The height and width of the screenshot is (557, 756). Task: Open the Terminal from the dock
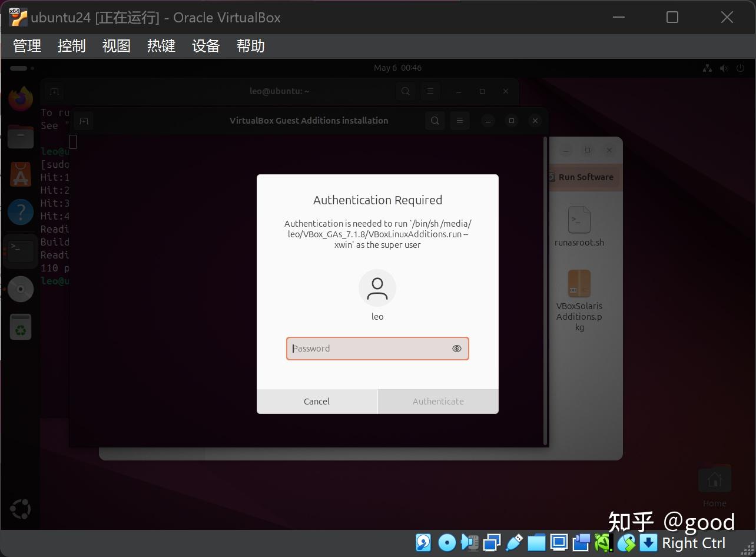pyautogui.click(x=21, y=250)
